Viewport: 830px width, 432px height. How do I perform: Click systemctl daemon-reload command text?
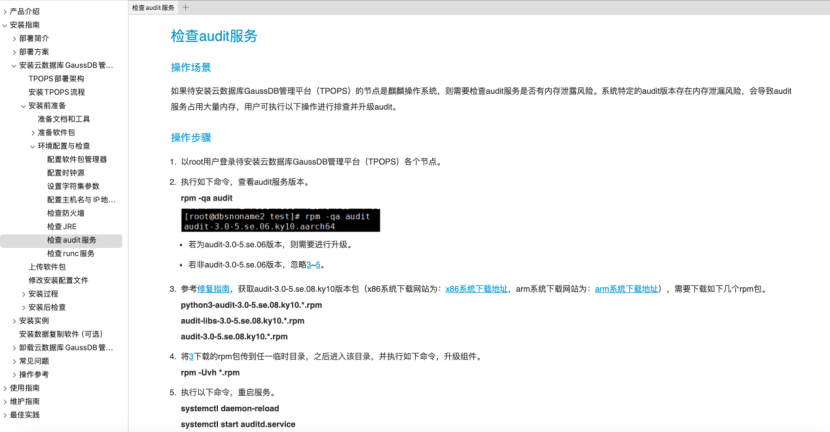230,409
